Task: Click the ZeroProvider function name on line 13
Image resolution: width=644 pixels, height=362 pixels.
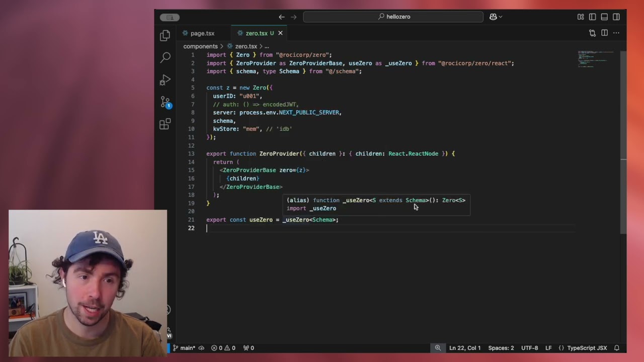Action: (x=279, y=154)
